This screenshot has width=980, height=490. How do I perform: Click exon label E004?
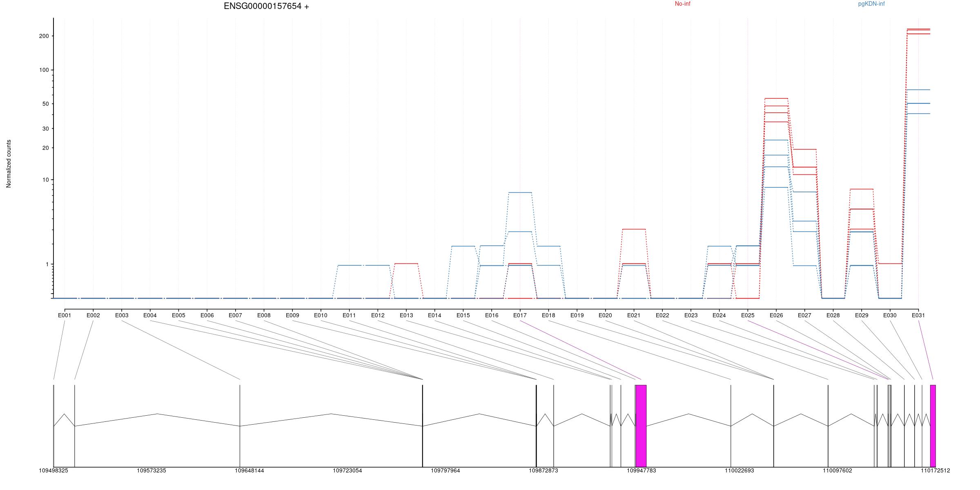(x=150, y=315)
